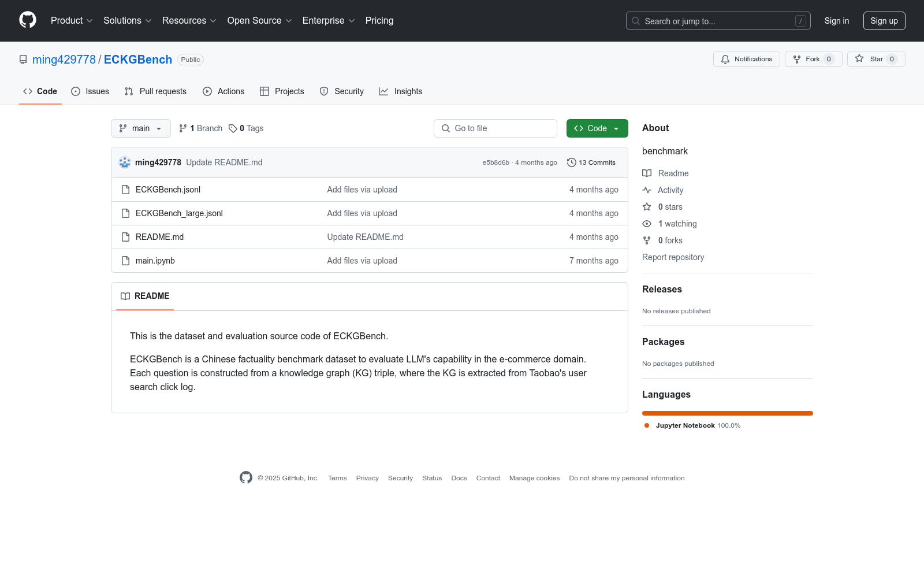Click the Manage cookies footer link

point(535,478)
